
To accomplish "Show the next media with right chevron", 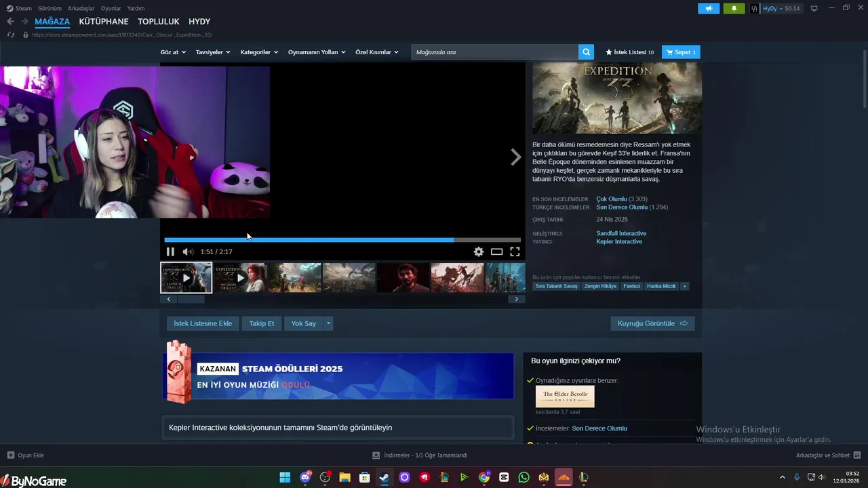I will 515,157.
